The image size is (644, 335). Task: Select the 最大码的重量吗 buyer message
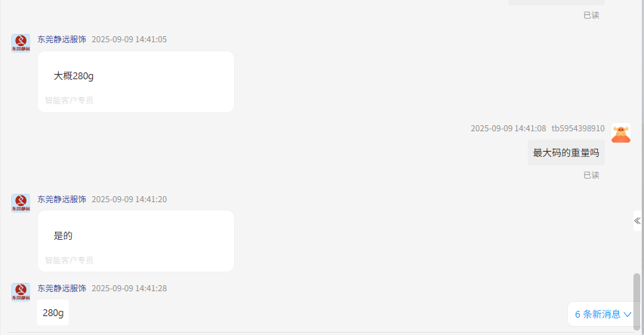[x=566, y=152]
